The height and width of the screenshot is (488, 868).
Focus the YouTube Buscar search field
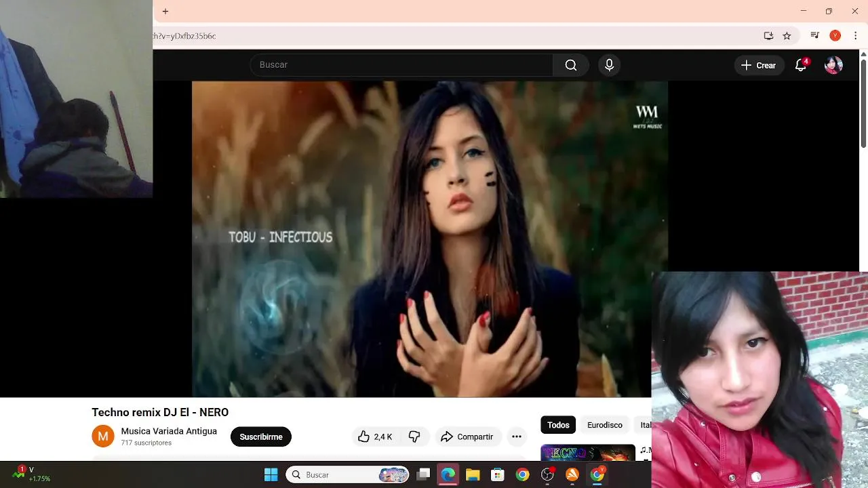(x=401, y=65)
